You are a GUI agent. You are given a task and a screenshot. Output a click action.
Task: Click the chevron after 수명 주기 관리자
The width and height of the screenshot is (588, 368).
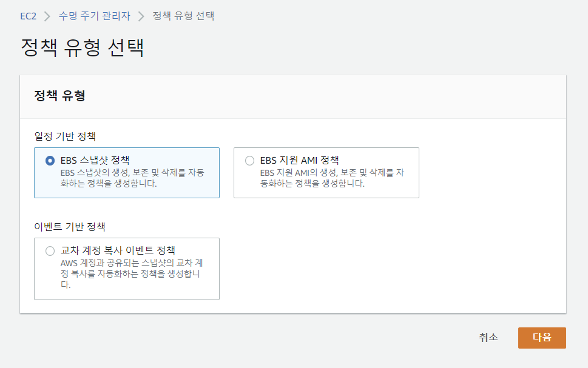(x=141, y=16)
